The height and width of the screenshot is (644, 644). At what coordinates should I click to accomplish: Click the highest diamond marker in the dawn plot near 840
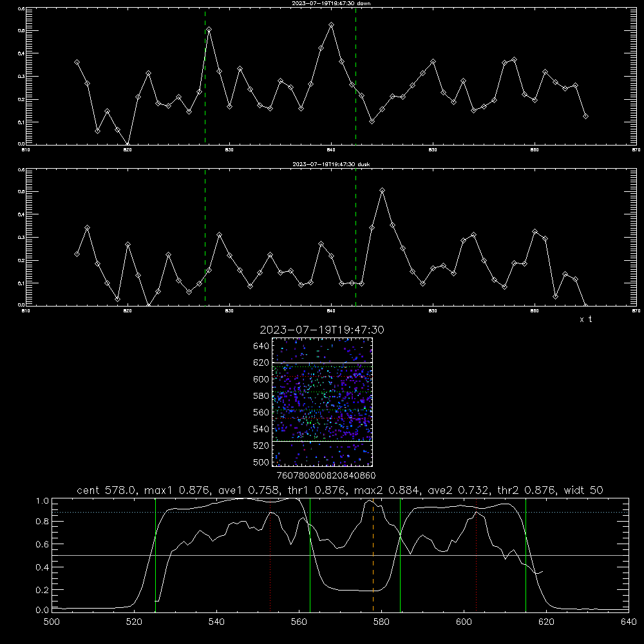point(332,25)
